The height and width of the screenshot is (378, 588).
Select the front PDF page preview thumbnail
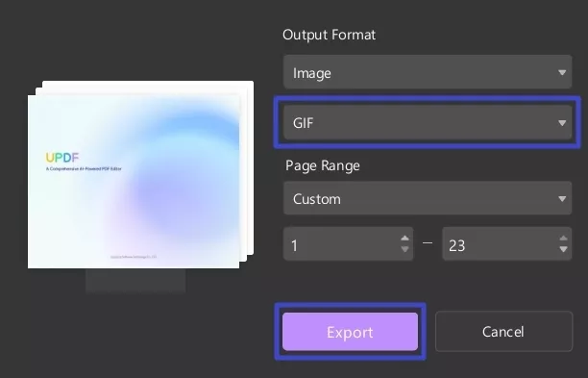coord(134,182)
